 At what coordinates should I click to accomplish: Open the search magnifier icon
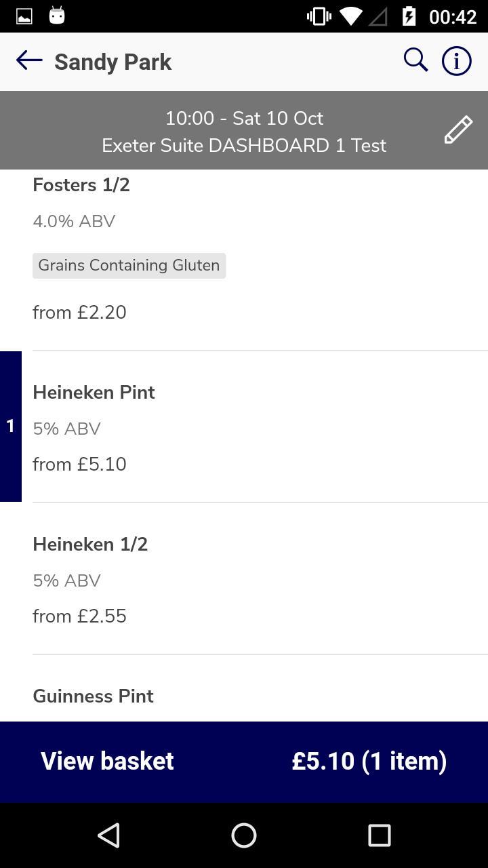(415, 60)
